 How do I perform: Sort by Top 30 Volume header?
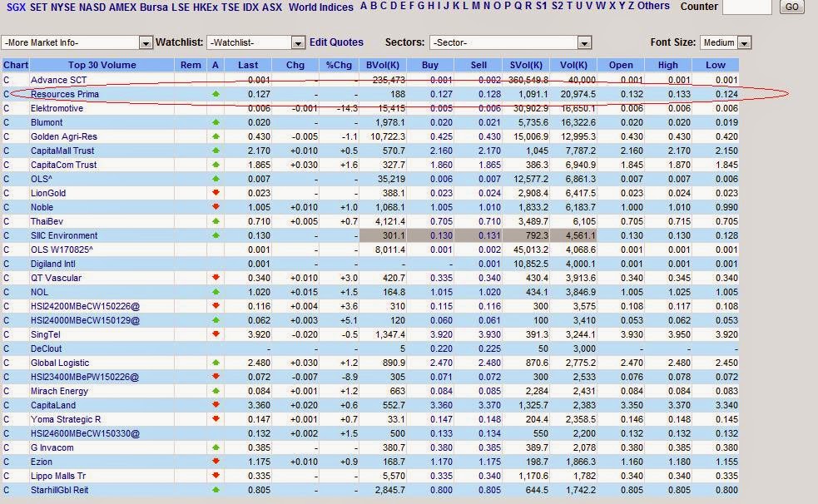tap(102, 65)
